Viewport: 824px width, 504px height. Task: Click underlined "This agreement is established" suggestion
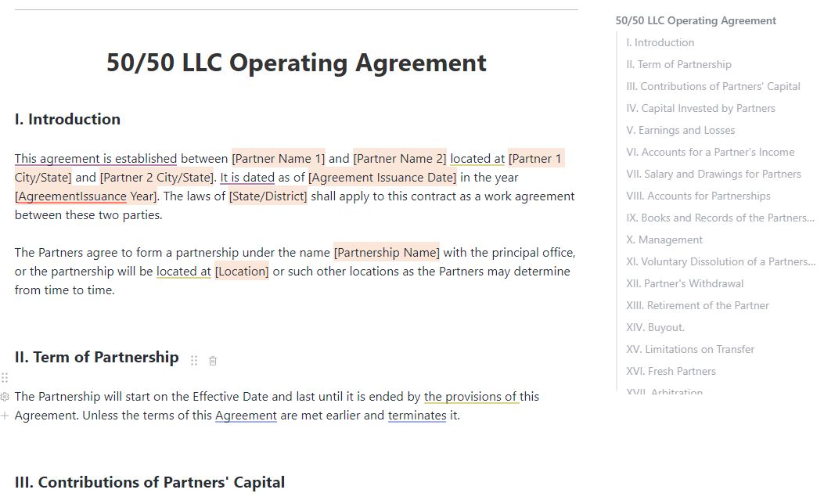(95, 159)
